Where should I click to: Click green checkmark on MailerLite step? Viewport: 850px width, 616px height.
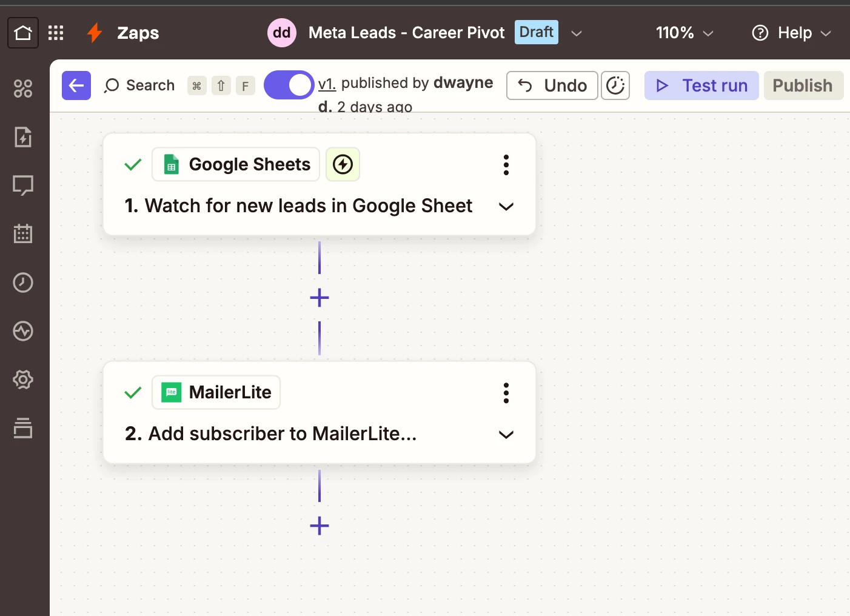[x=133, y=393]
